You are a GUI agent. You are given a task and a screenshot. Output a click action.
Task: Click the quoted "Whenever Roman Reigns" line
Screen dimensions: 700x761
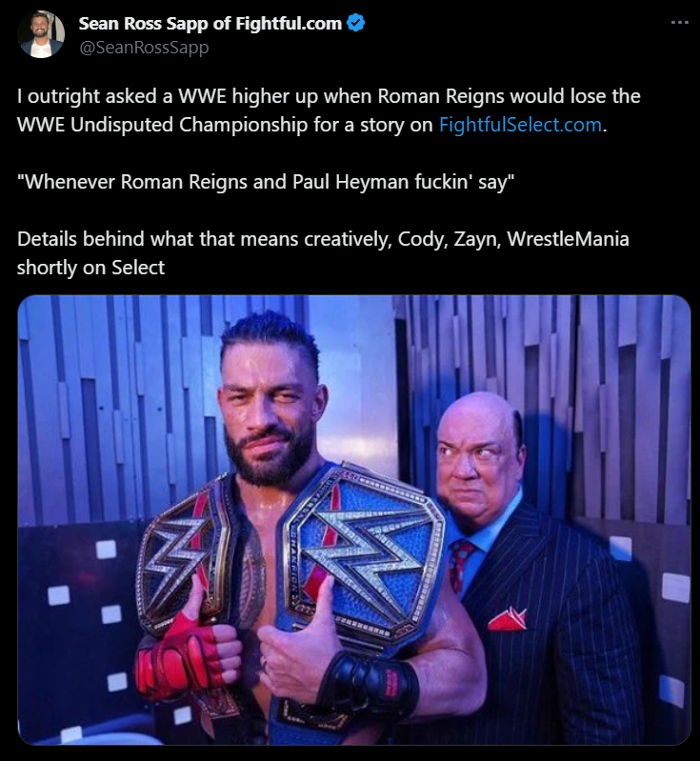[266, 182]
